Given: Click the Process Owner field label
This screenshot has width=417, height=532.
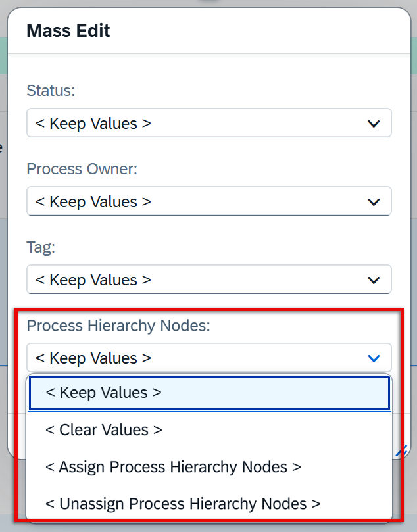Looking at the screenshot, I should (x=82, y=169).
